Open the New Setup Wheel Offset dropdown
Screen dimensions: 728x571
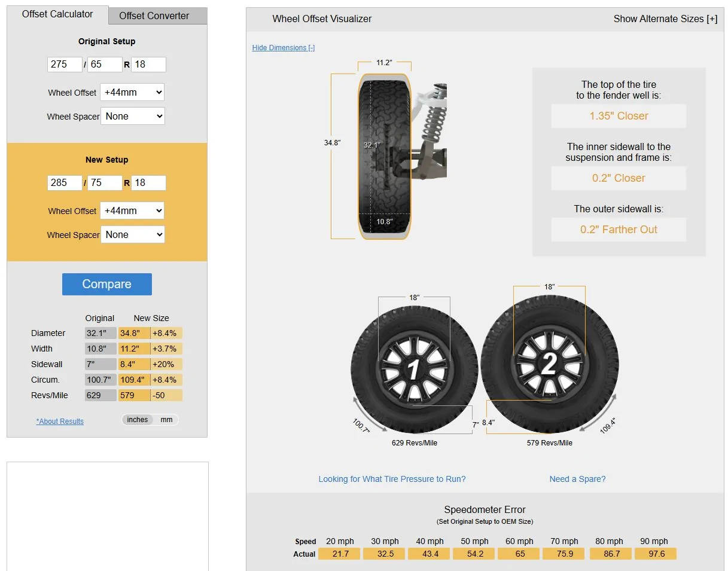click(x=132, y=210)
